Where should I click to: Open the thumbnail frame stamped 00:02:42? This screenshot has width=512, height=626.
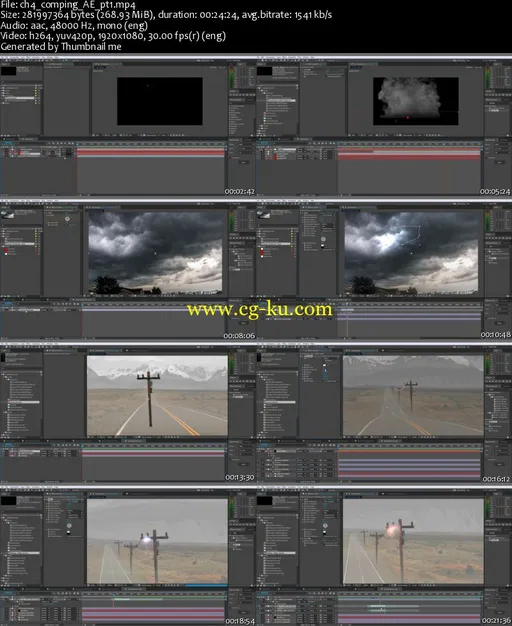coord(128,128)
